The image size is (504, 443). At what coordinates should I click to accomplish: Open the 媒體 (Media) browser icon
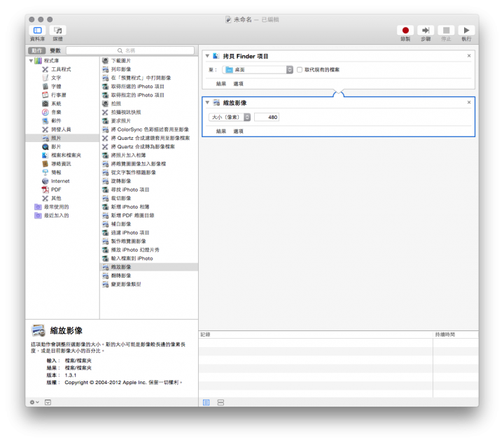(59, 31)
